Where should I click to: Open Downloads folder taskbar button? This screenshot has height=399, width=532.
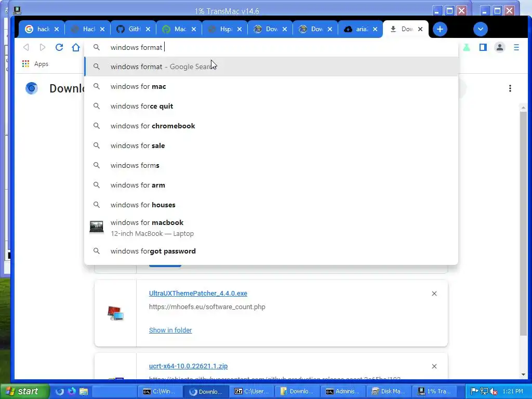tap(297, 391)
